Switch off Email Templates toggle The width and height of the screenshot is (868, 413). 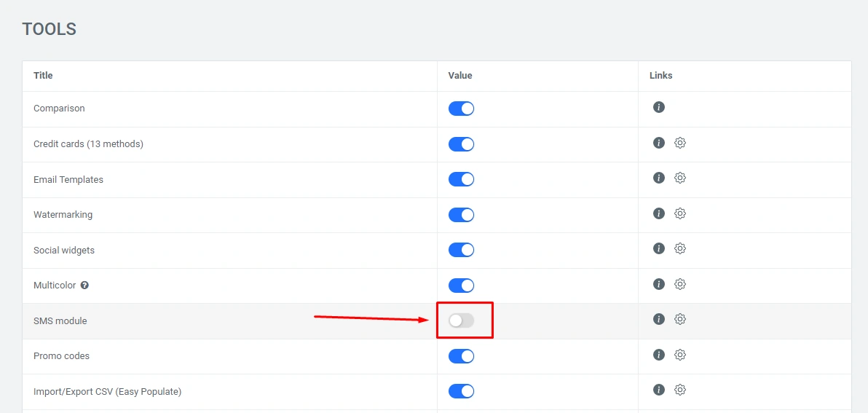(461, 179)
